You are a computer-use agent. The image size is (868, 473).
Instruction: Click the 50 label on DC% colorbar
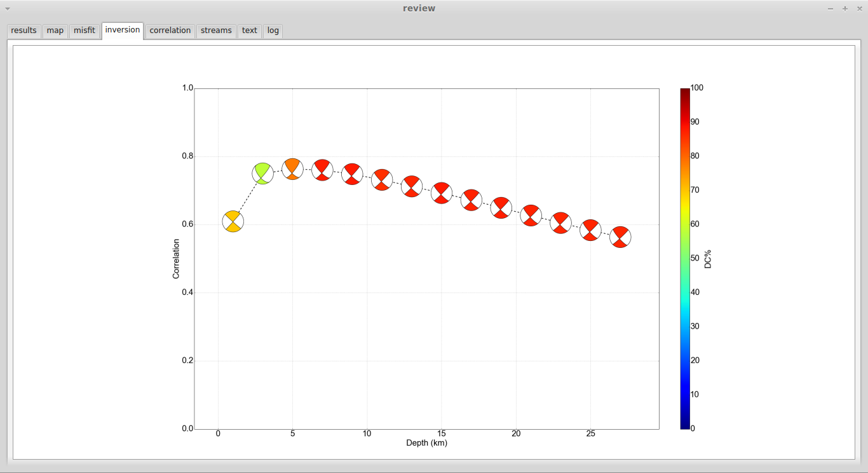[696, 258]
